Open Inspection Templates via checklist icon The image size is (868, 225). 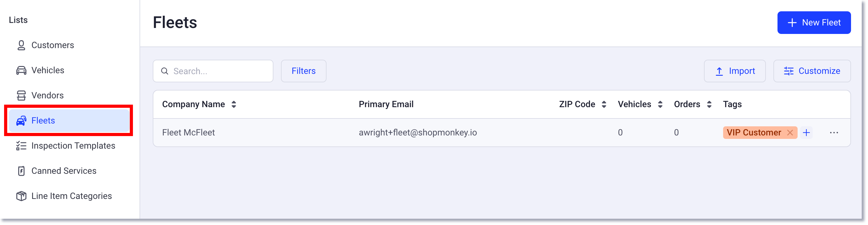tap(21, 145)
